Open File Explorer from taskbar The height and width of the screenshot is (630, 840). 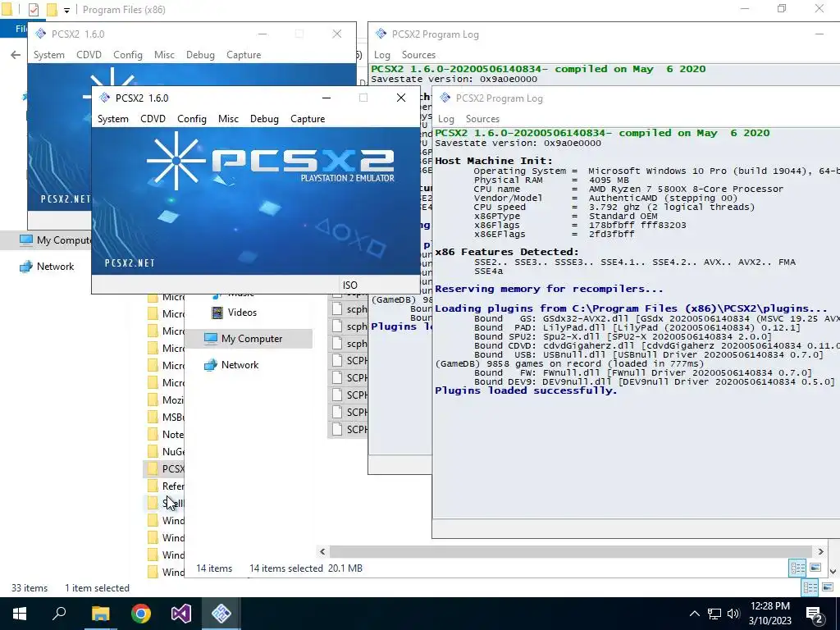[100, 614]
